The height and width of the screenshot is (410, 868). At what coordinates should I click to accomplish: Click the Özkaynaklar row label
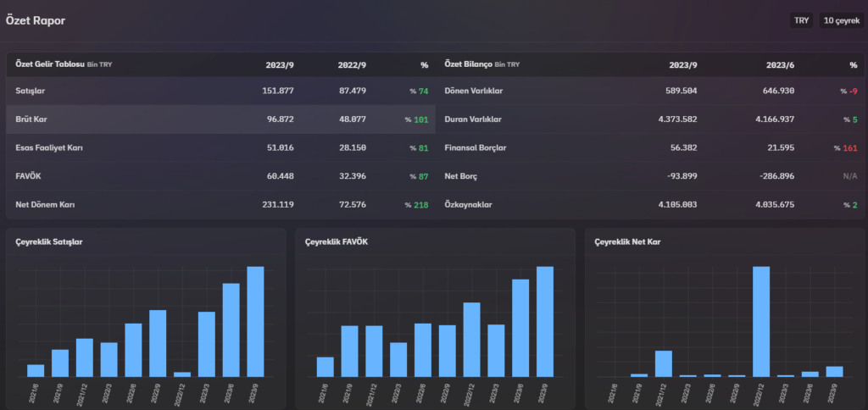click(x=468, y=205)
